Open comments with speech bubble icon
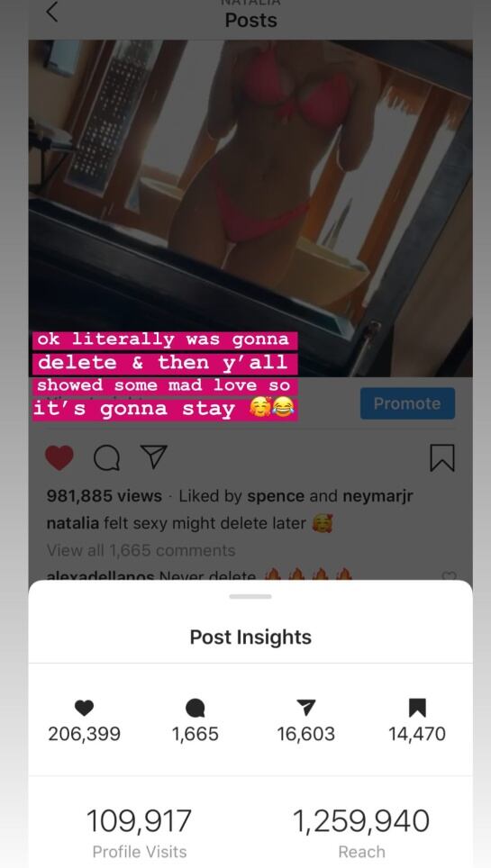This screenshot has width=491, height=868. [107, 458]
